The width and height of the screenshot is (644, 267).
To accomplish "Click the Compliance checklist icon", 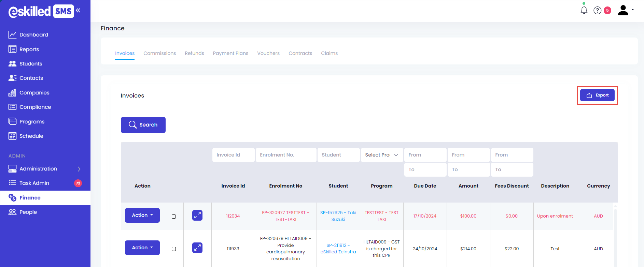I will 12,107.
